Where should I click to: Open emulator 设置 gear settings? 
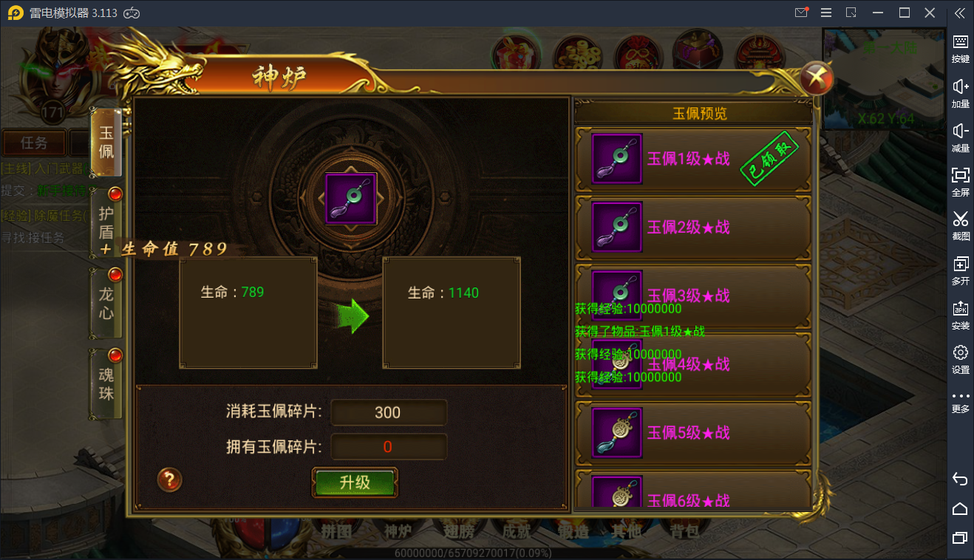click(x=960, y=359)
